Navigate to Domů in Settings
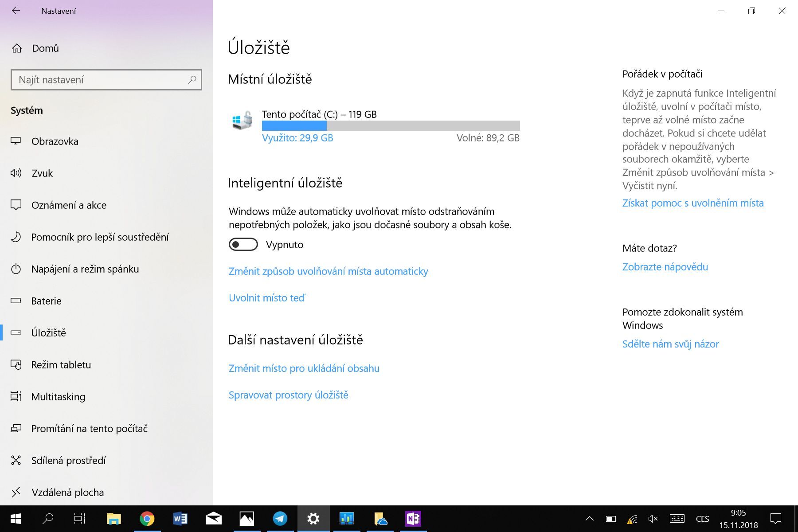The image size is (798, 532). [44, 48]
